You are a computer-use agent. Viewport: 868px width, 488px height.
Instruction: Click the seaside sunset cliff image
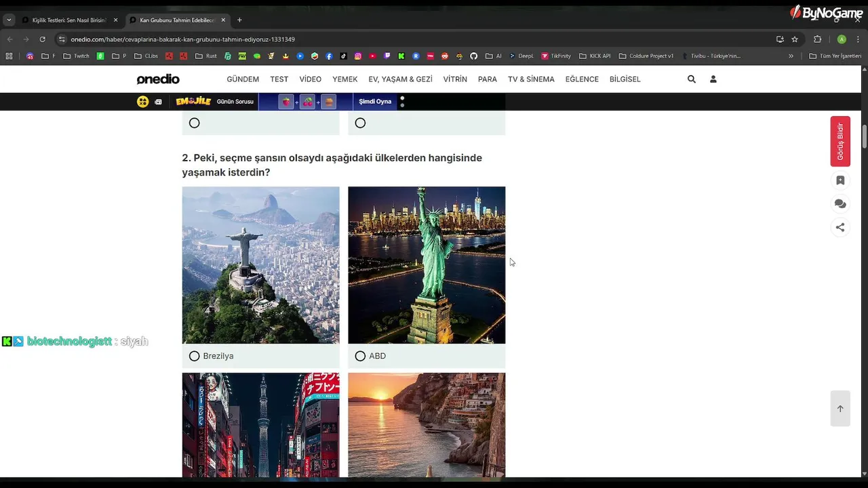tap(427, 425)
